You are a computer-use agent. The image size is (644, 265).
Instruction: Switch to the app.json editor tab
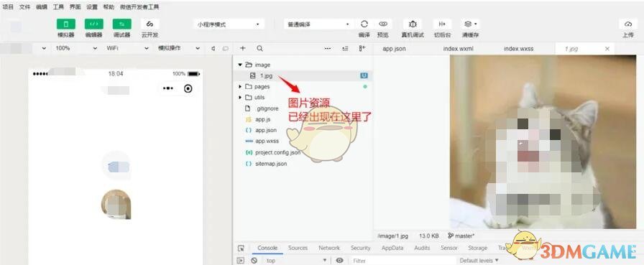pos(394,49)
